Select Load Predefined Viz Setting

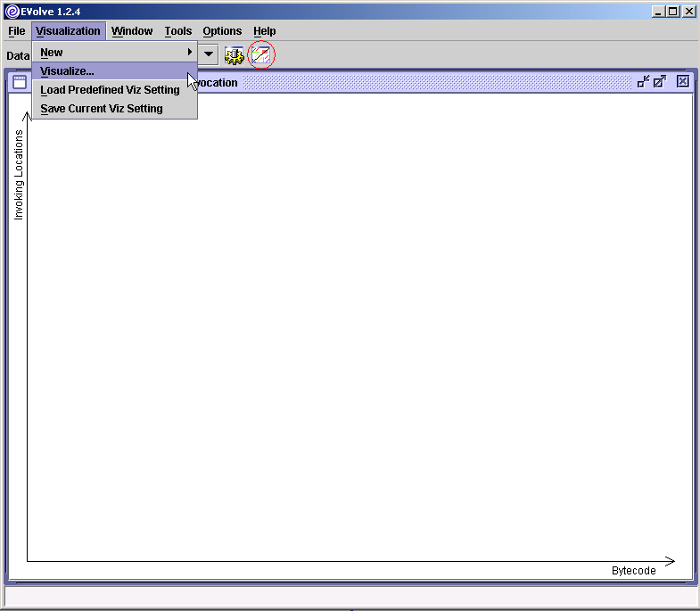coord(115,90)
